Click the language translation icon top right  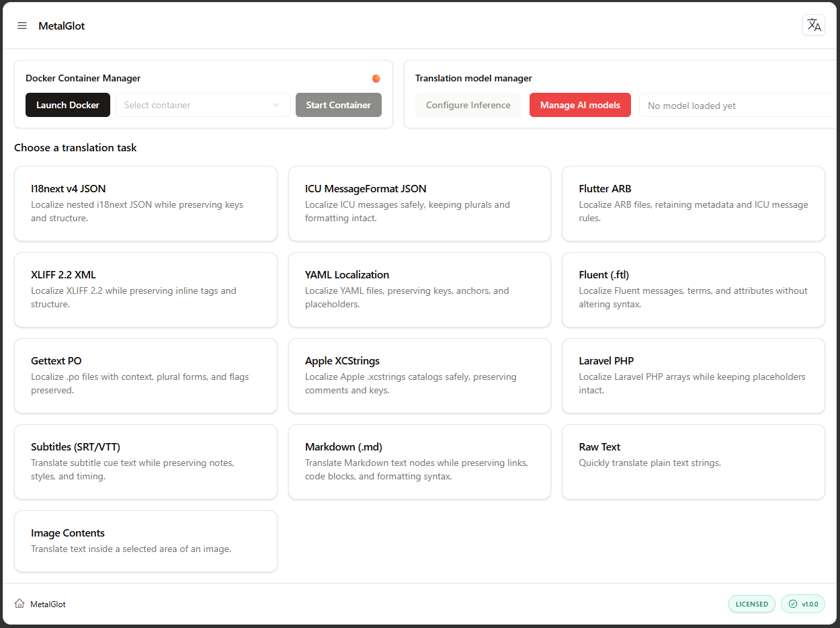[814, 25]
